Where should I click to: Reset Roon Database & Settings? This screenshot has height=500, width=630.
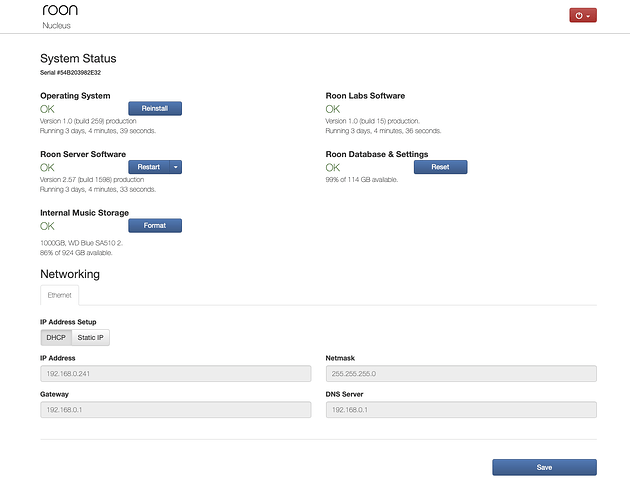click(x=440, y=167)
